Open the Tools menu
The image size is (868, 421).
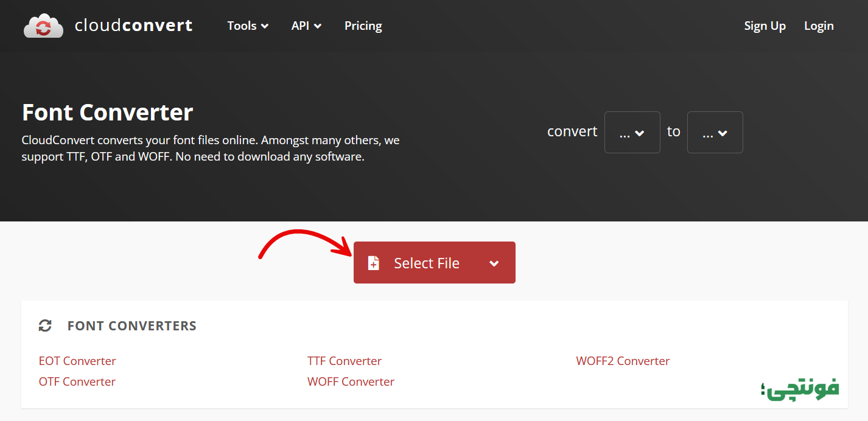(x=248, y=26)
